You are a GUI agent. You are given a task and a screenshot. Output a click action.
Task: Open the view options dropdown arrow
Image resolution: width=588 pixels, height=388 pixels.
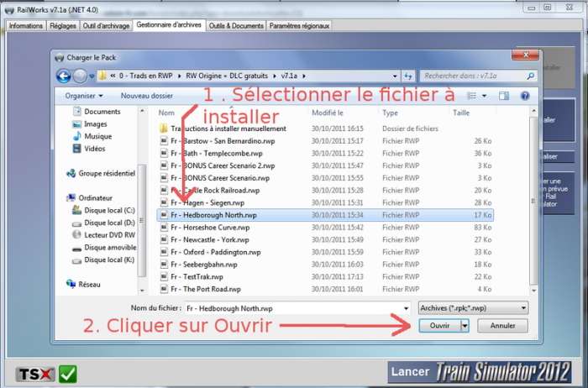point(484,96)
